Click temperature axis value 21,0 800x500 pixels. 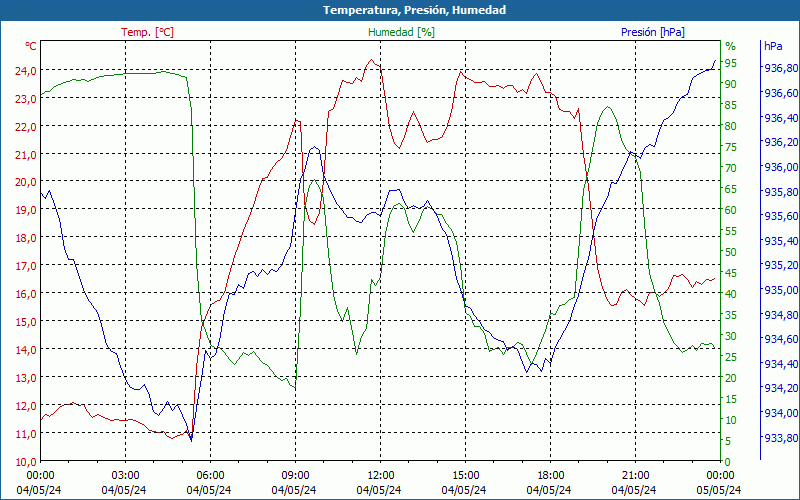pos(26,155)
